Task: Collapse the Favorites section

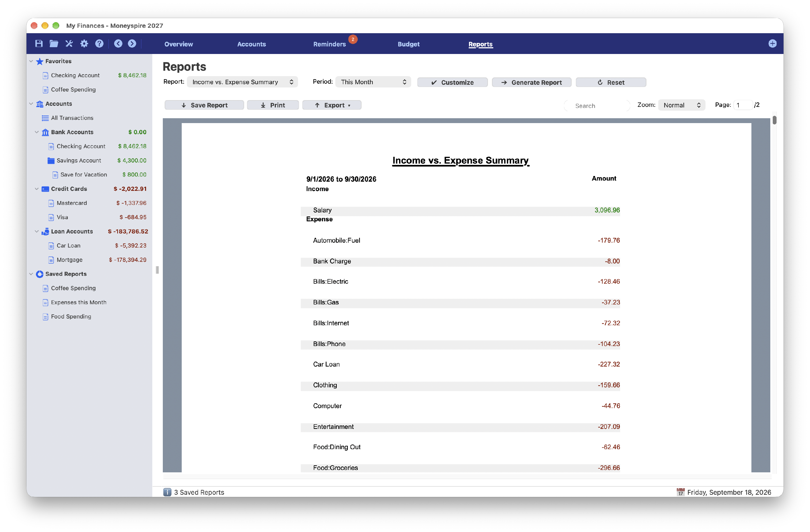Action: pyautogui.click(x=31, y=61)
